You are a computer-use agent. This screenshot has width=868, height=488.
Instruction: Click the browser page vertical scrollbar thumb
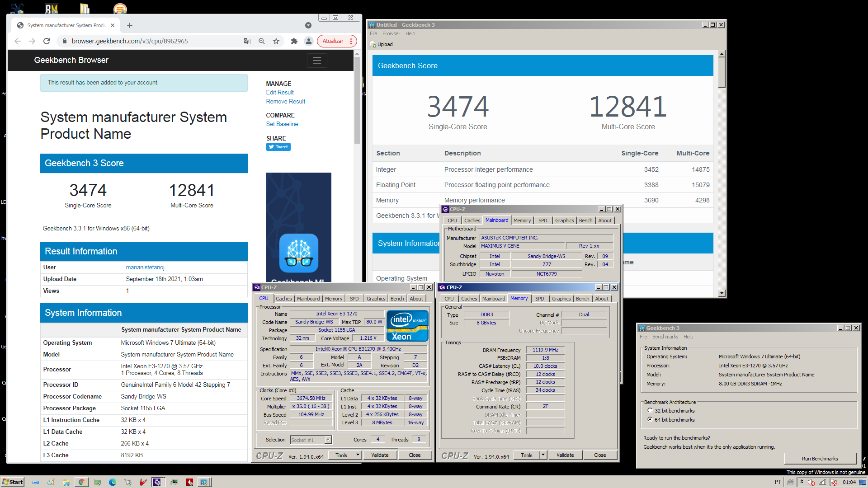click(357, 99)
